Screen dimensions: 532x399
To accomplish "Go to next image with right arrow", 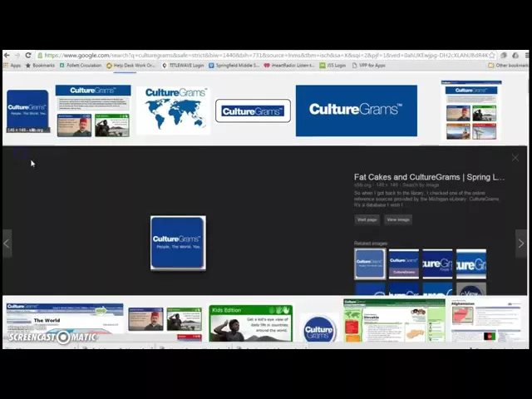I will point(521,244).
